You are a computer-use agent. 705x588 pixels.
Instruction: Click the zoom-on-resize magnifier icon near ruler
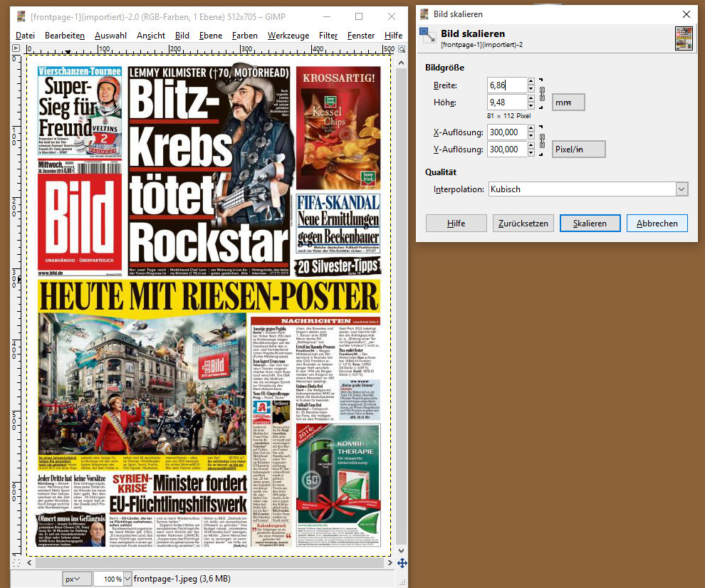402,48
